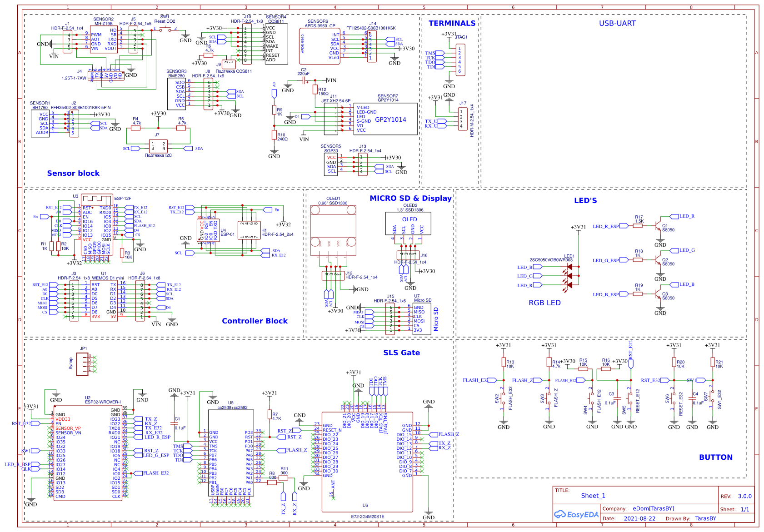The height and width of the screenshot is (532, 764).
Task: Click the APDS-9960 sensor SENSOR6
Action: coord(318,45)
